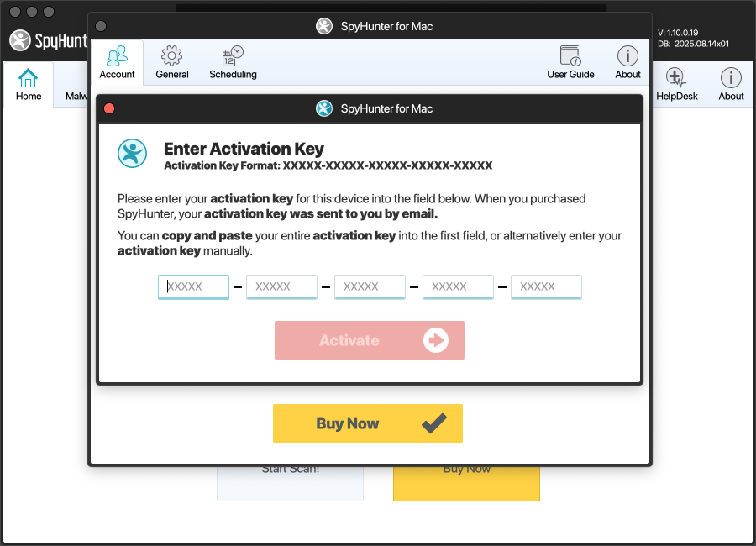The height and width of the screenshot is (546, 756).
Task: Click the About icon in settings window
Action: point(627,56)
